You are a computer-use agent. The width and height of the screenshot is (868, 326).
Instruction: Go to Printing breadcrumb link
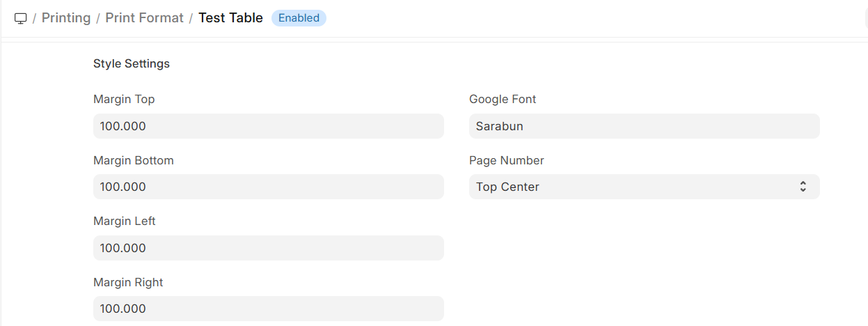pos(66,18)
